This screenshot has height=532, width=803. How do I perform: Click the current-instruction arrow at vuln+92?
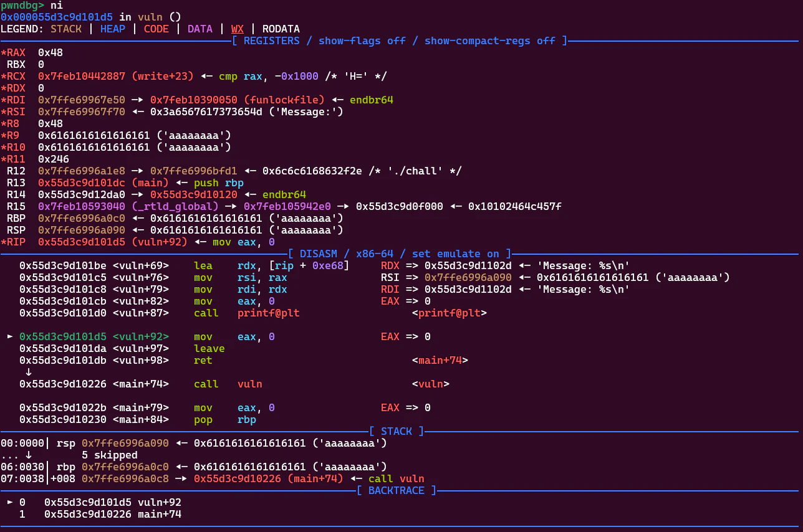click(9, 336)
